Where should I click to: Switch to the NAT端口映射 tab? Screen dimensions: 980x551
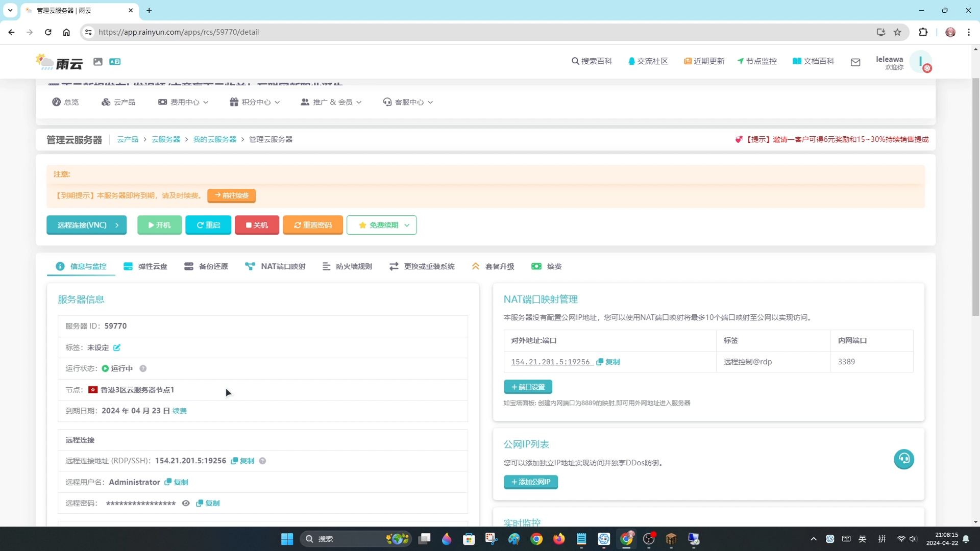(275, 266)
